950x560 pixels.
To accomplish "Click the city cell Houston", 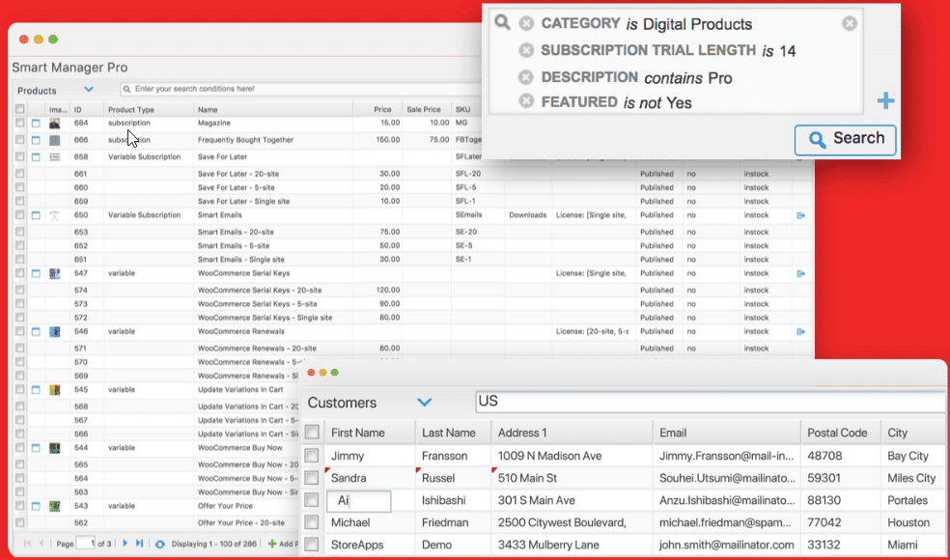I will [x=908, y=522].
